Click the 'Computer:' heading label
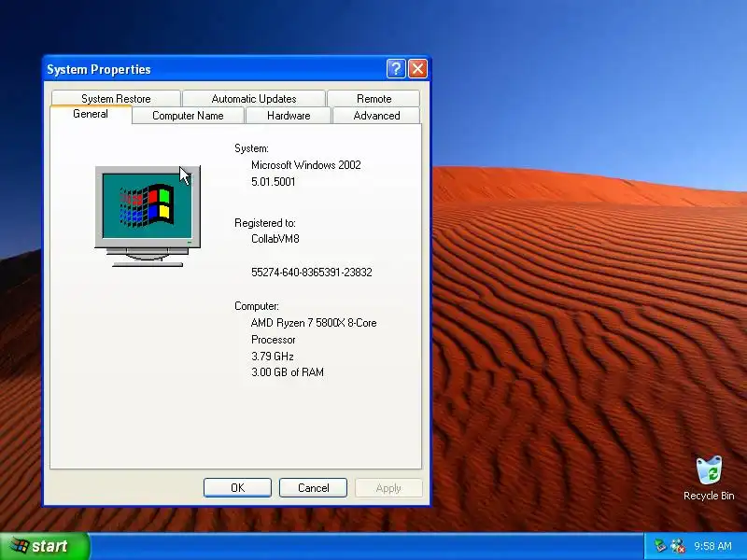 [256, 306]
